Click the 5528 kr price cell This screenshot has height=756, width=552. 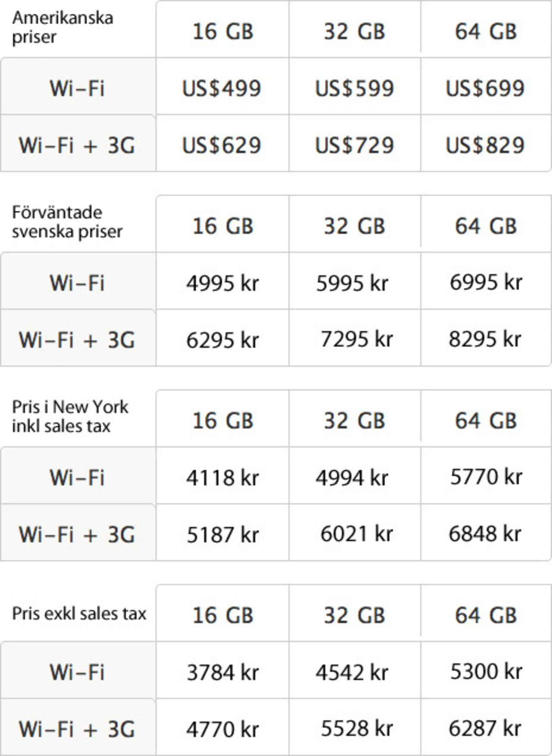(x=356, y=728)
